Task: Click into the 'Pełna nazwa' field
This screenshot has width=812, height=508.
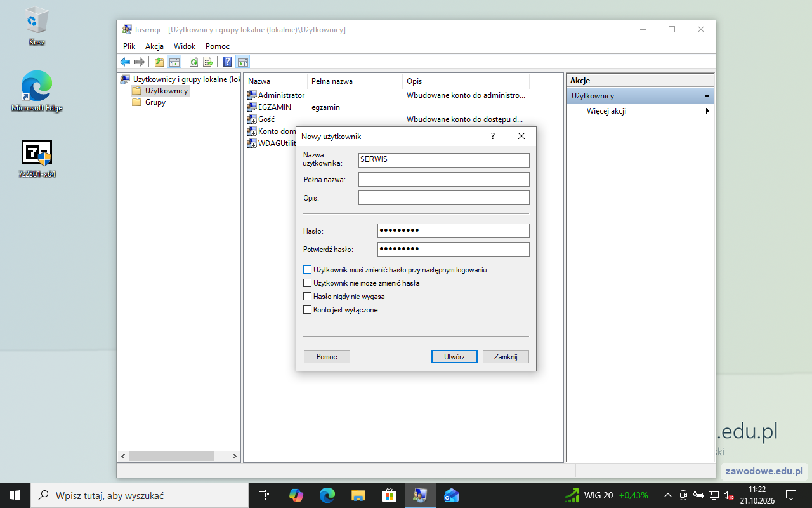Action: tap(444, 180)
